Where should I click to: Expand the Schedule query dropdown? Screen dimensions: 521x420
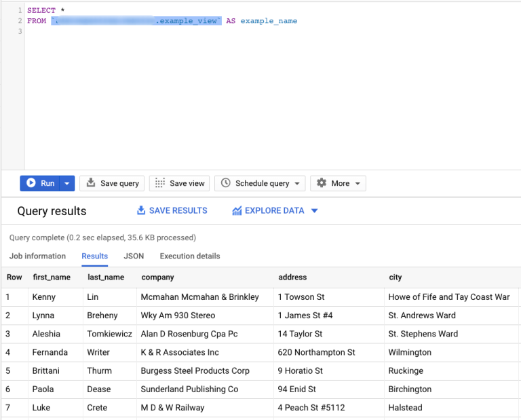(x=296, y=184)
